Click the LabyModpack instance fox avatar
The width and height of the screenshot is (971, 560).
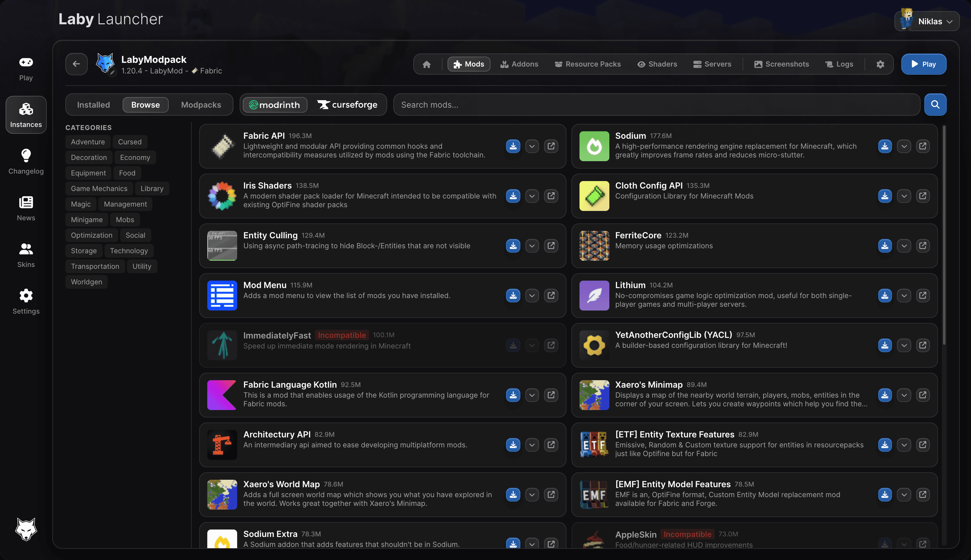pyautogui.click(x=105, y=63)
